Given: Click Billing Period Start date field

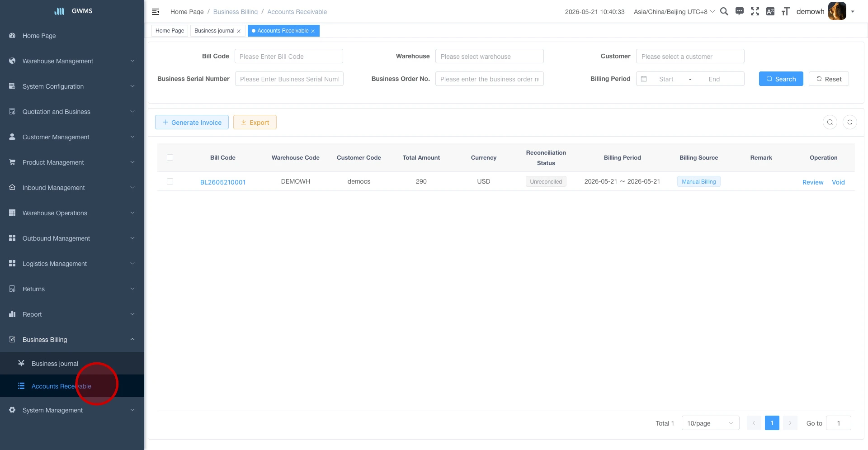Looking at the screenshot, I should pyautogui.click(x=666, y=79).
